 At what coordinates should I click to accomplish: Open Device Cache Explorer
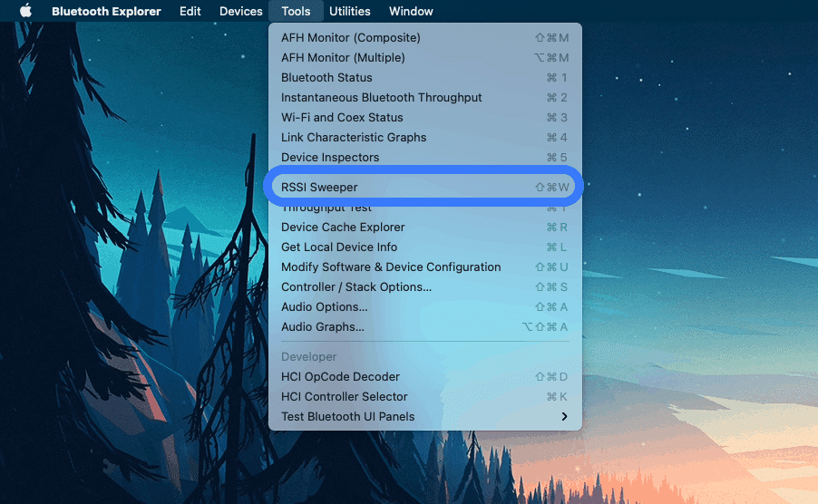tap(425, 228)
